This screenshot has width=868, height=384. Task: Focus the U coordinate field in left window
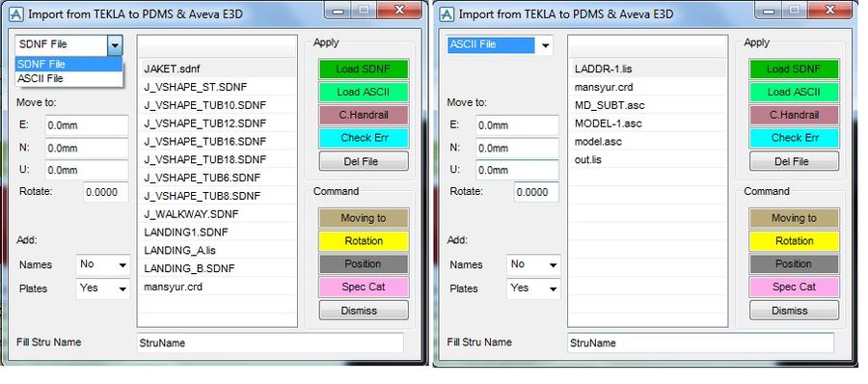coord(87,170)
